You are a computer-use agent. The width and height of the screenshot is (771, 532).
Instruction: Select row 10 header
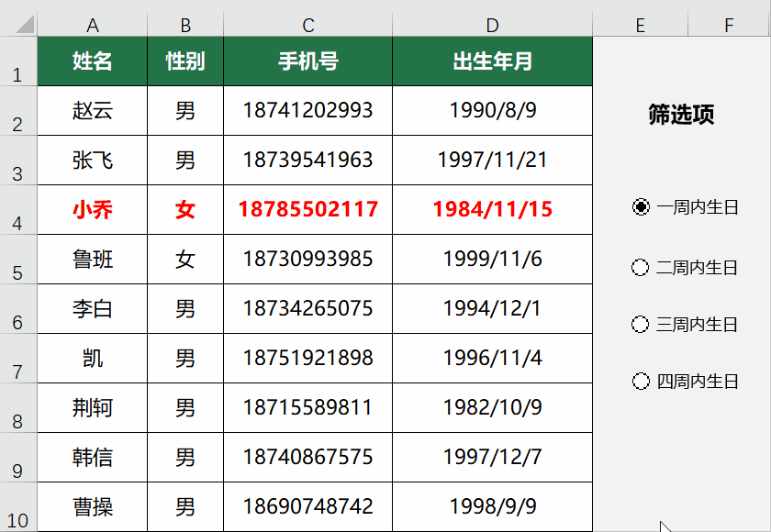[x=18, y=507]
